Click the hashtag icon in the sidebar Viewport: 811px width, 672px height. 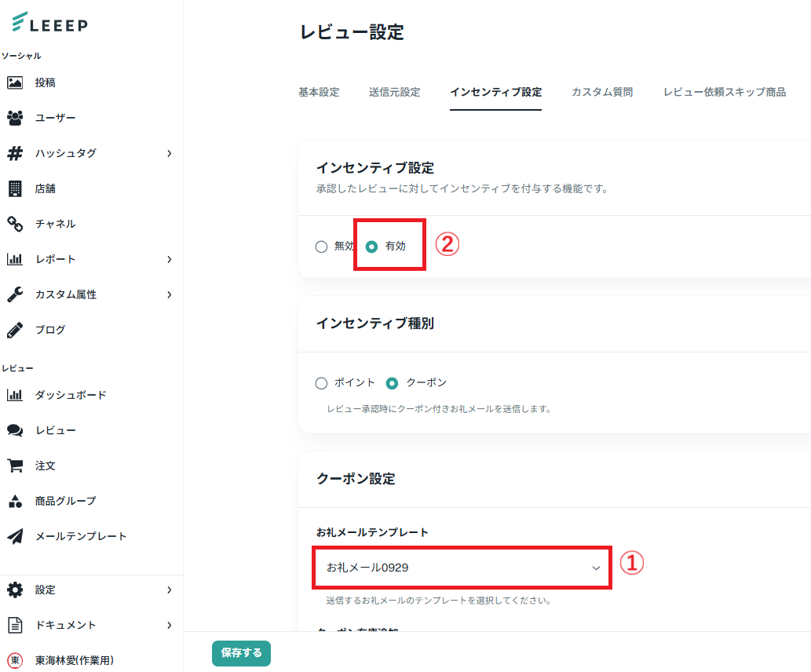coord(15,153)
